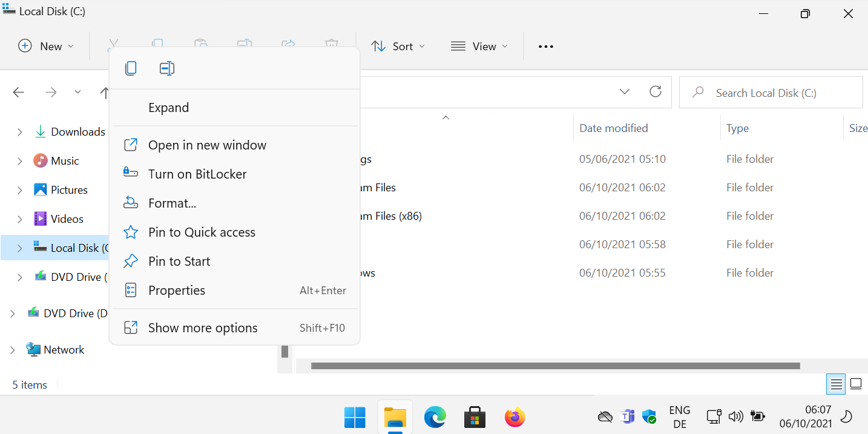Screen dimensions: 868x434
Task: Switch to large thumbnails view in status bar
Action: pyautogui.click(x=856, y=384)
